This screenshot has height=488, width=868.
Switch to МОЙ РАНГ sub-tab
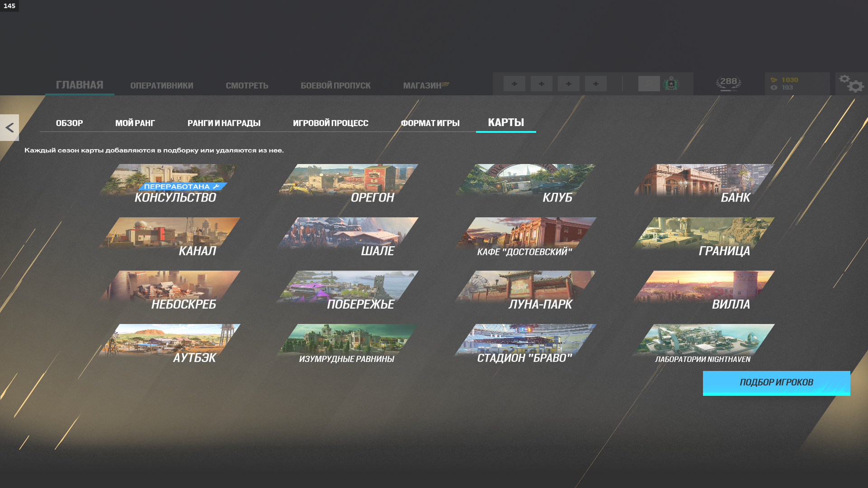click(x=135, y=123)
